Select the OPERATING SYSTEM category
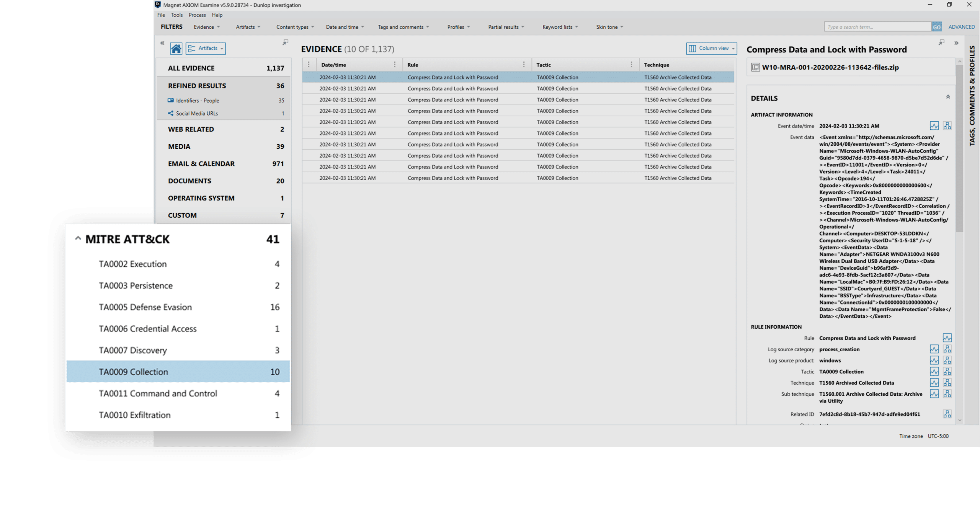 224,198
